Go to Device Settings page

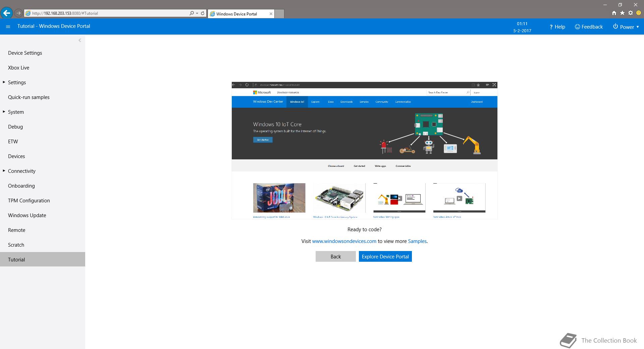click(25, 53)
